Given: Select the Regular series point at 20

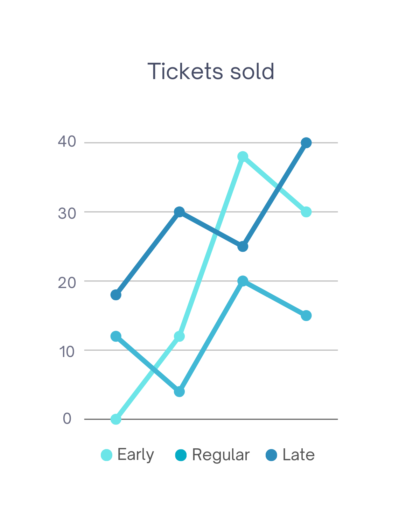Looking at the screenshot, I should [243, 281].
